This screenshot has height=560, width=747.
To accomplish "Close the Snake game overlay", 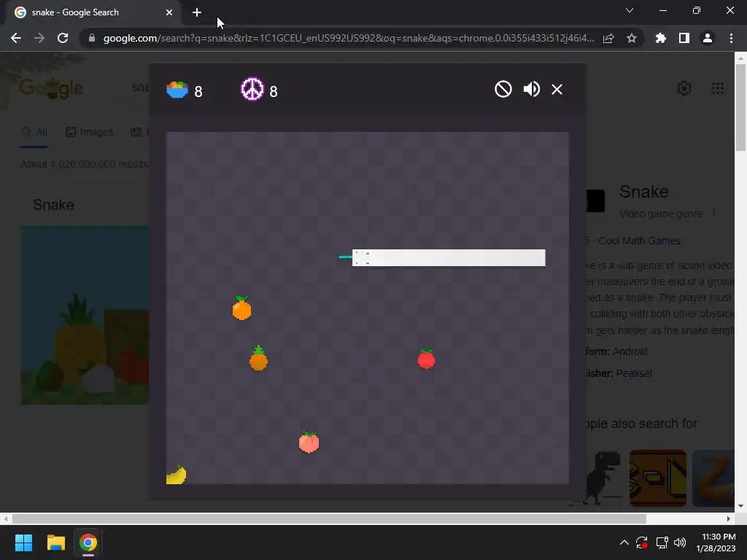I will point(557,90).
